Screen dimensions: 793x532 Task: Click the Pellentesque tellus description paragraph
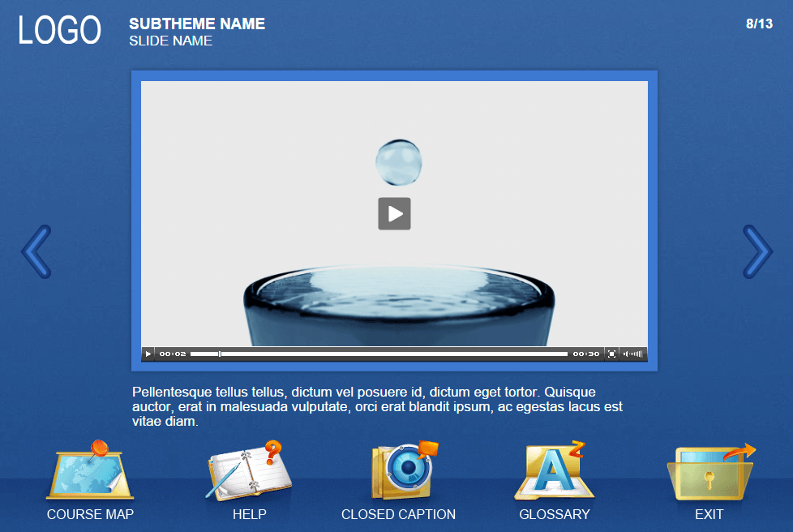[x=377, y=406]
